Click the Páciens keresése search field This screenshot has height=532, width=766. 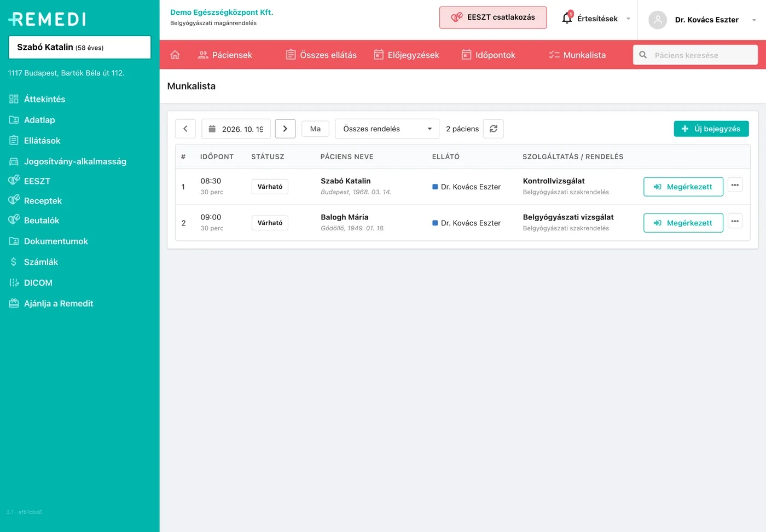point(695,55)
